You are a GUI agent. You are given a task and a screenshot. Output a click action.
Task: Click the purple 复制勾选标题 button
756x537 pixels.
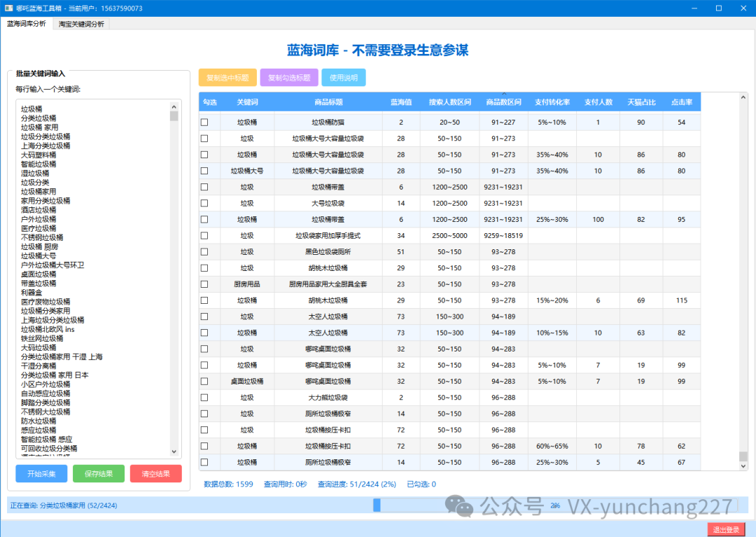pyautogui.click(x=288, y=77)
